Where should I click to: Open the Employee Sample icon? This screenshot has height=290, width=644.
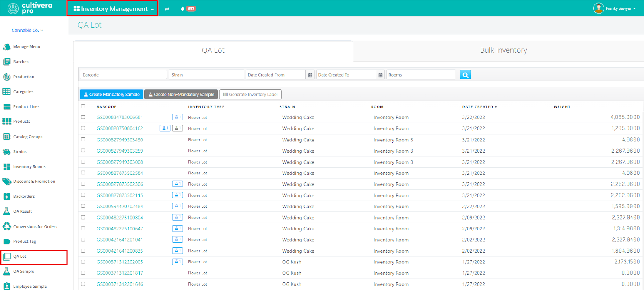7,286
